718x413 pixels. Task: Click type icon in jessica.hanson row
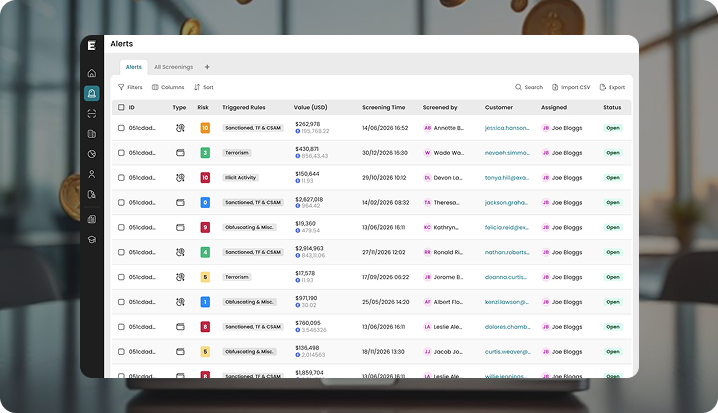coord(180,128)
